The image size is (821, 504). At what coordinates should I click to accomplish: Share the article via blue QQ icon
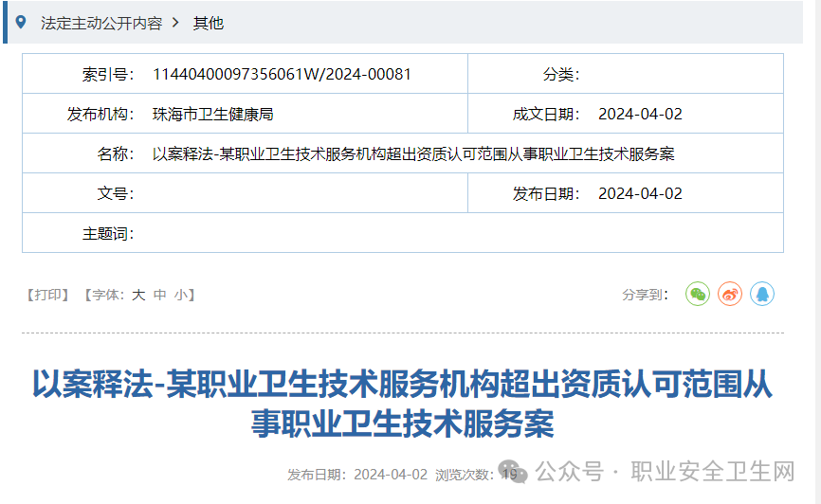pos(762,294)
